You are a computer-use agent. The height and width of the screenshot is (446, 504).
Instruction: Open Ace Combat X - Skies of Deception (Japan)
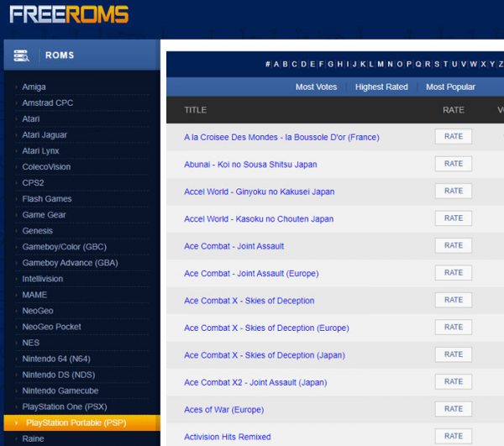coord(265,355)
